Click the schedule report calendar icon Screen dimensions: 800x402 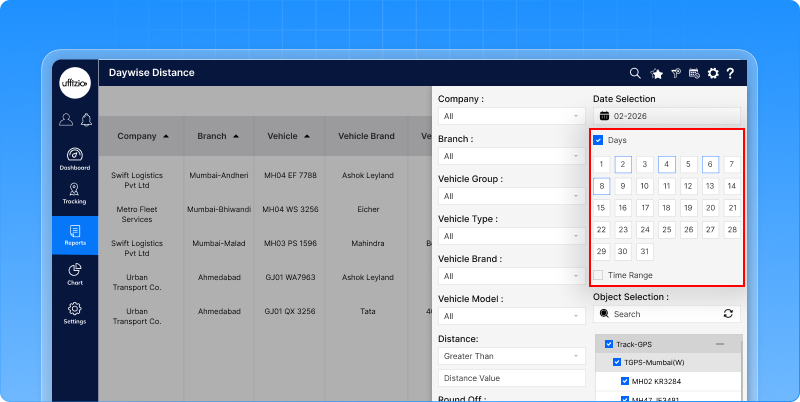pyautogui.click(x=694, y=73)
